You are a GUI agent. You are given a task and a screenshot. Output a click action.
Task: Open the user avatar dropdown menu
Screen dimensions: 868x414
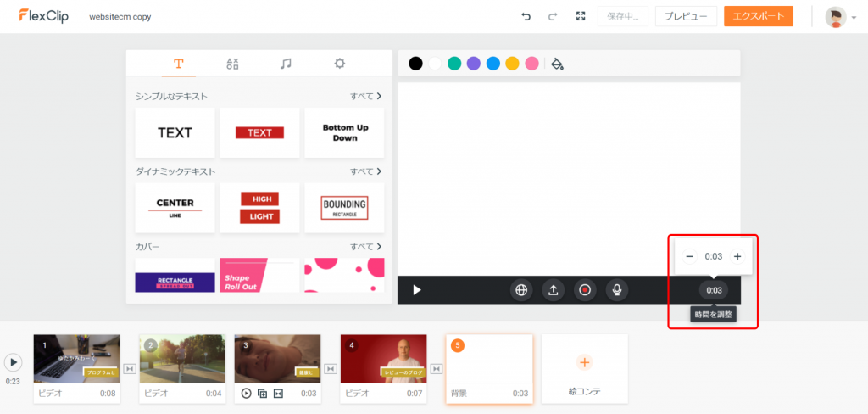click(841, 17)
